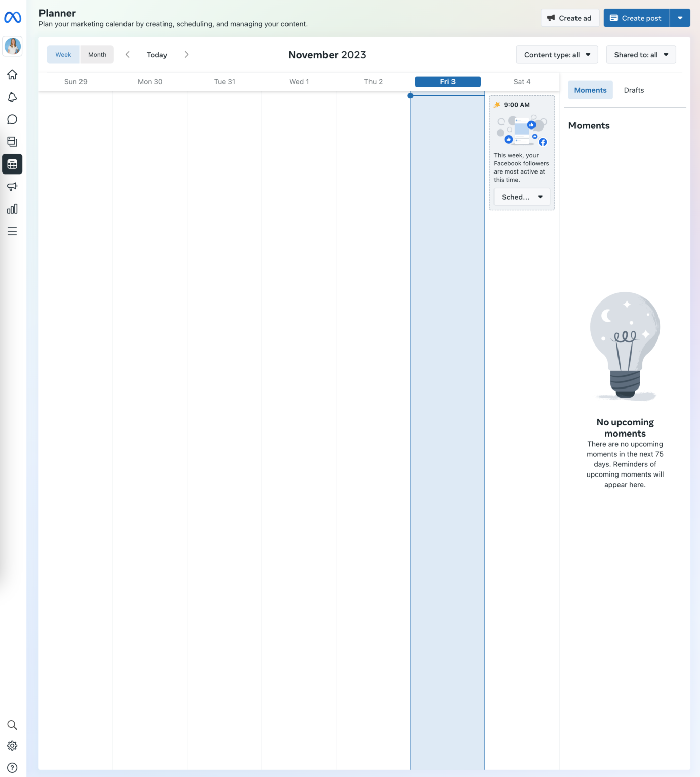Open Notifications from the sidebar bell icon
This screenshot has height=777, width=700.
12,97
